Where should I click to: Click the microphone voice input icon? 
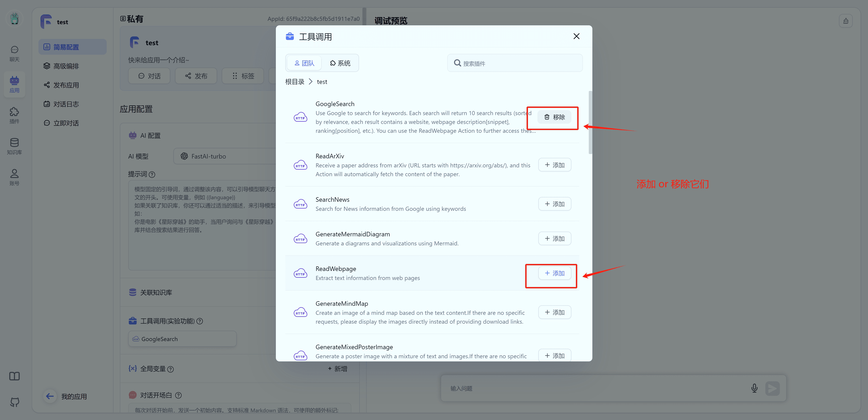754,388
